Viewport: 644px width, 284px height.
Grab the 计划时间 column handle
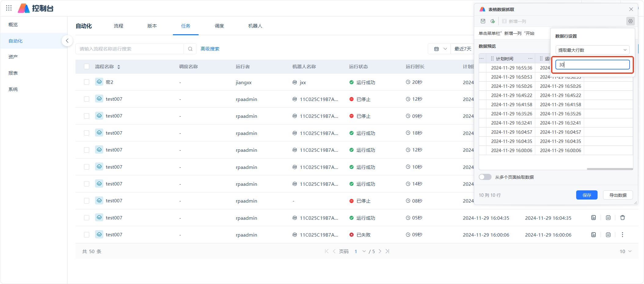(x=492, y=58)
